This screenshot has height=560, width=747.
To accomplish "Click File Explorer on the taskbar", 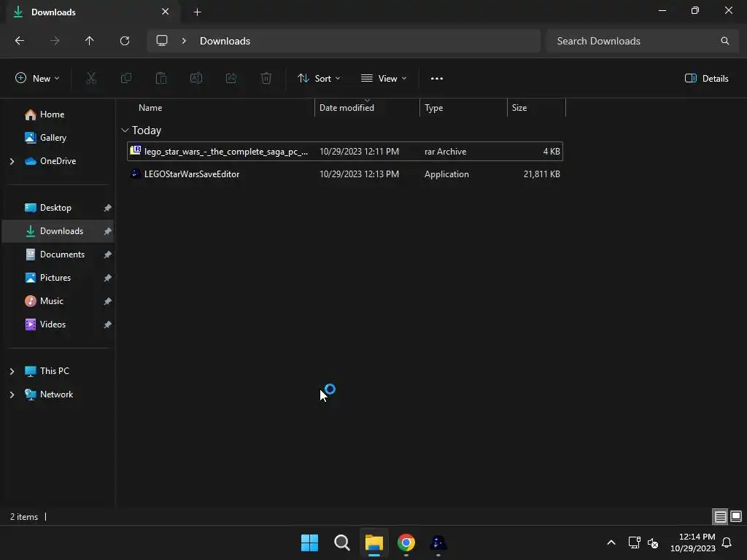I will click(374, 542).
